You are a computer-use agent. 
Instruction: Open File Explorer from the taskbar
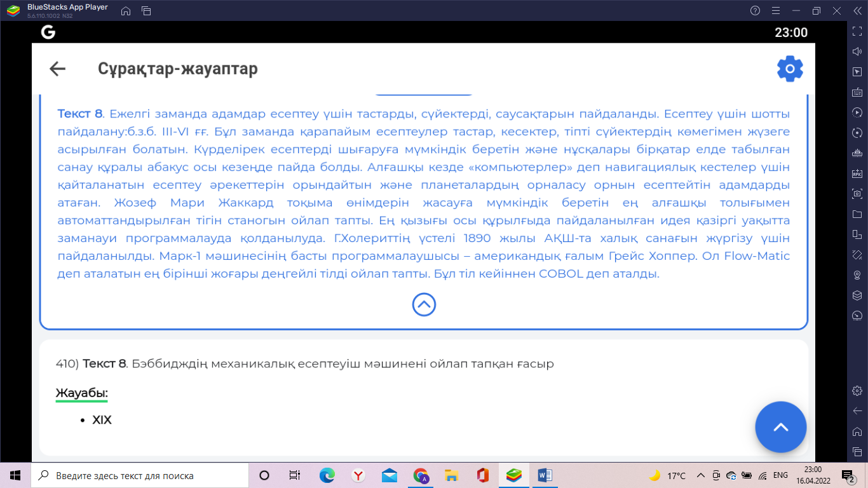pyautogui.click(x=452, y=475)
